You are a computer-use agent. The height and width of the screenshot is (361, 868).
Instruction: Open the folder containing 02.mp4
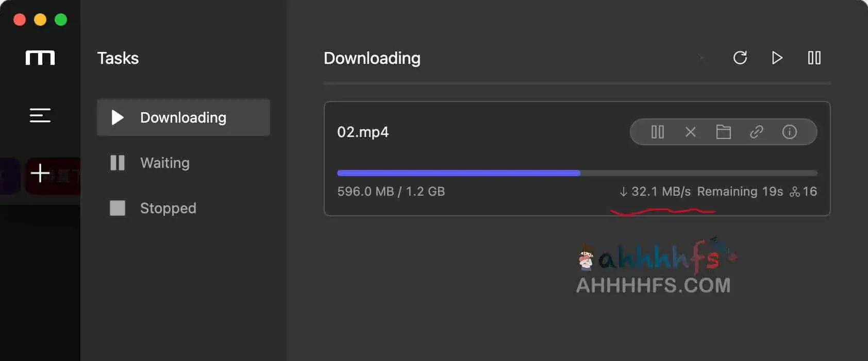[724, 132]
